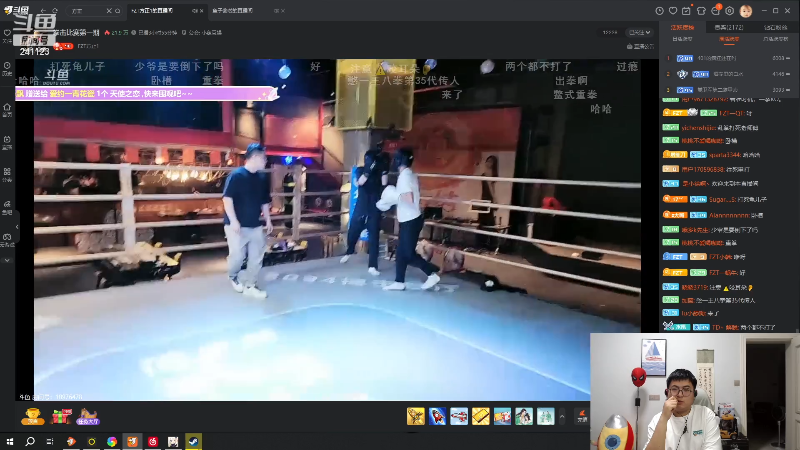Open the task hall icon
Screen dimensions: 800x450
[x=88, y=416]
